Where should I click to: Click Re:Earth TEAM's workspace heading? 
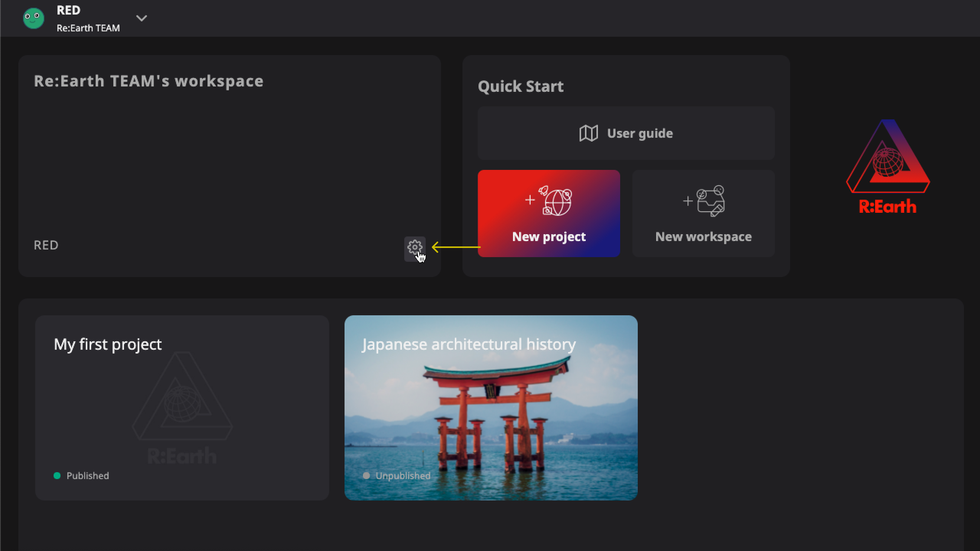(x=149, y=81)
